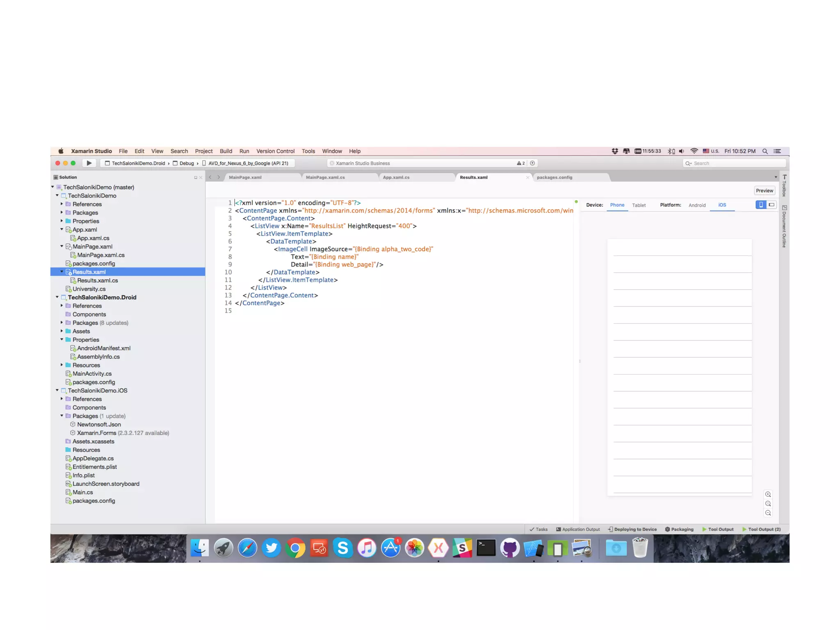This screenshot has height=630, width=840.
Task: Switch to the MainPage.xaml.cs tab
Action: point(325,177)
